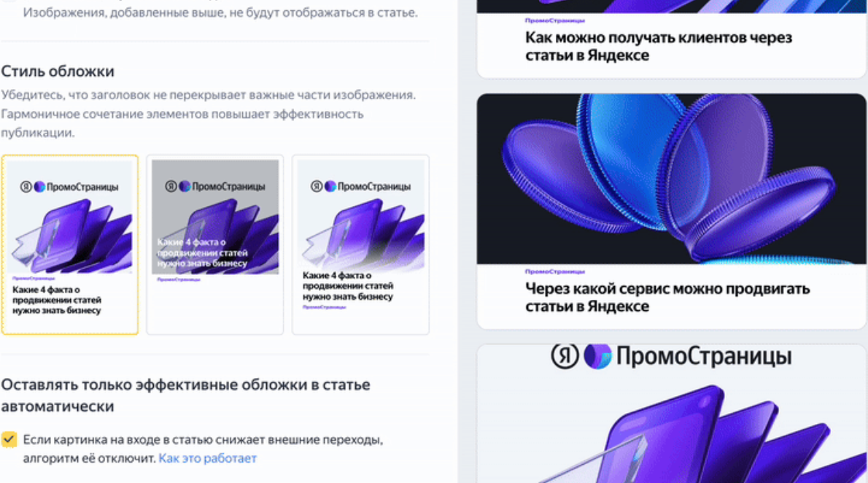Click small ПромоСтраницы label above "Как можно получать" headline
This screenshot has height=483, width=868.
click(554, 20)
